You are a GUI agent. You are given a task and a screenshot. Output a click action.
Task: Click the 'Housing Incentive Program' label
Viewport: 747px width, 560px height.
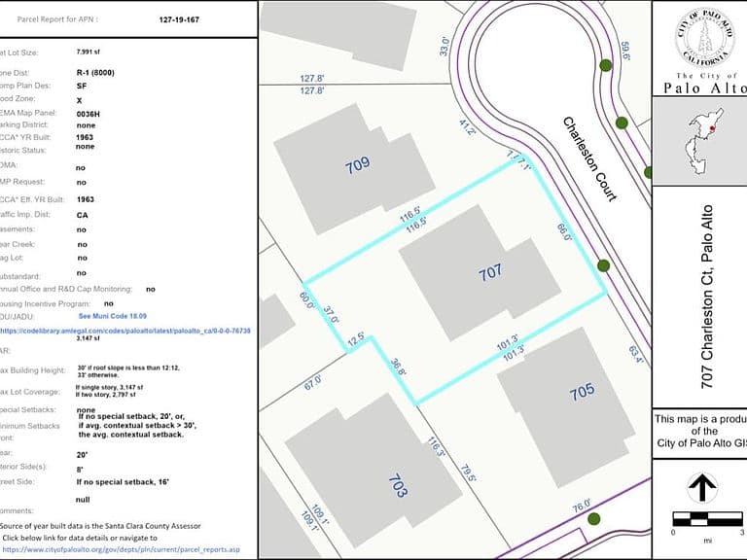45,303
